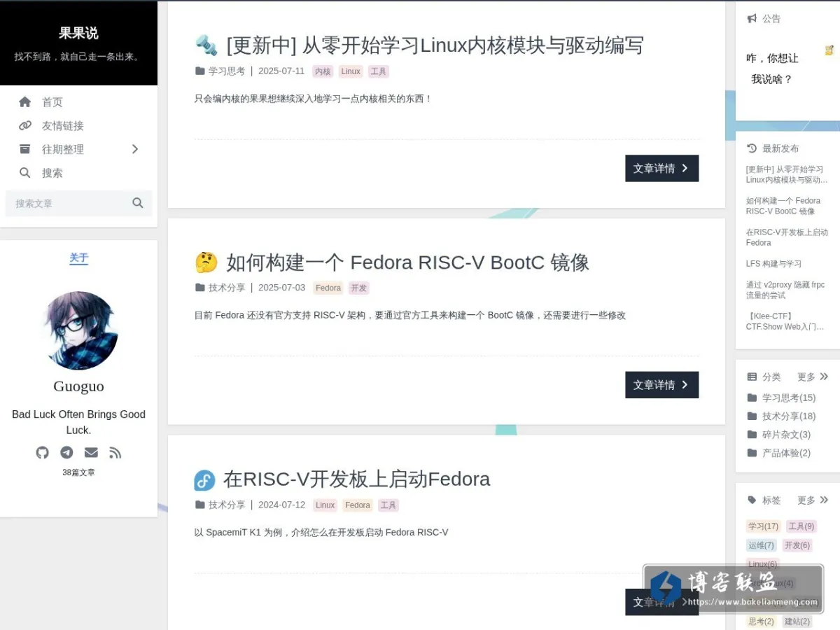
Task: Click the magnifier button in the search box
Action: pyautogui.click(x=138, y=203)
